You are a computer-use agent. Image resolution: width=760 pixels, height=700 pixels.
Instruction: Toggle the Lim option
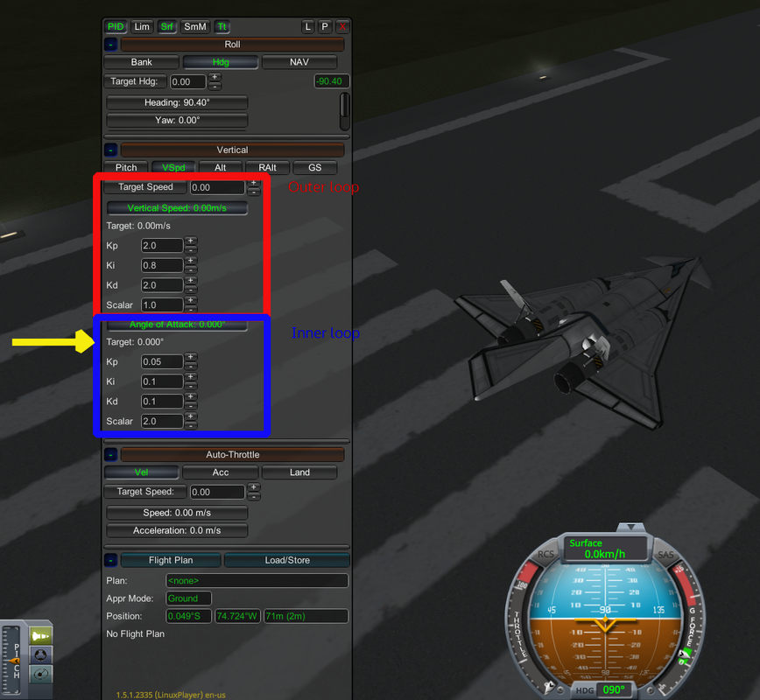click(142, 26)
